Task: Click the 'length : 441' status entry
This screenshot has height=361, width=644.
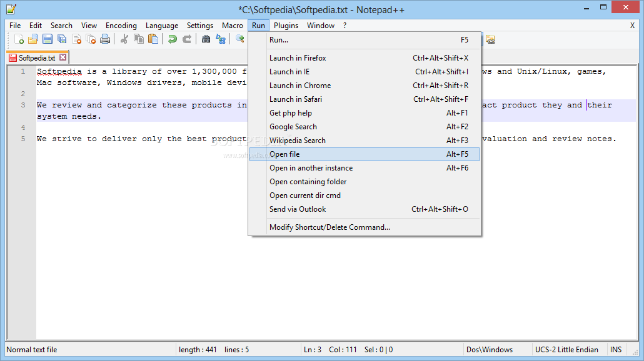Action: click(x=198, y=350)
